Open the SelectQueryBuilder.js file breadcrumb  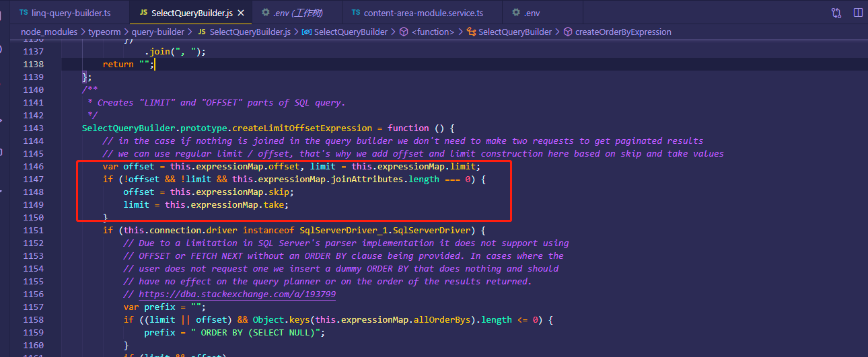click(x=244, y=32)
